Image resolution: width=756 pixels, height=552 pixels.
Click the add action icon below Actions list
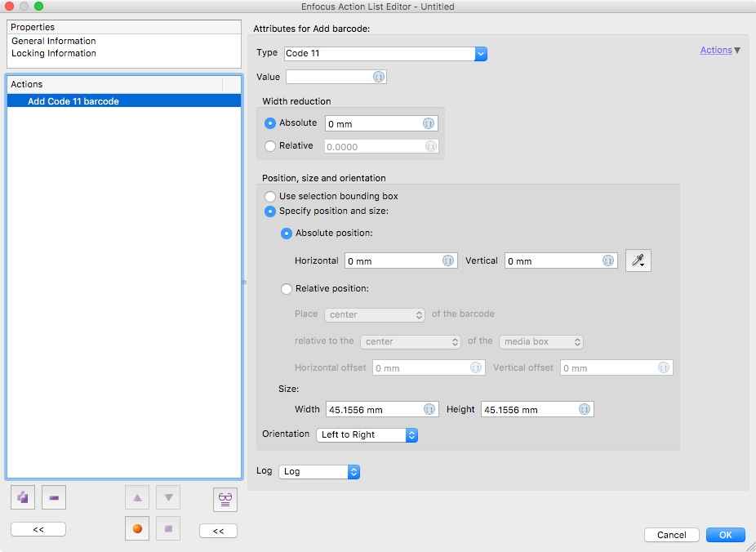(23, 497)
